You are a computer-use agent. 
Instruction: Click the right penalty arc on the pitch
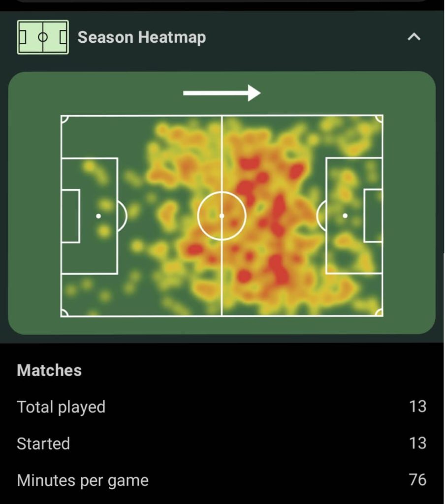pos(321,216)
